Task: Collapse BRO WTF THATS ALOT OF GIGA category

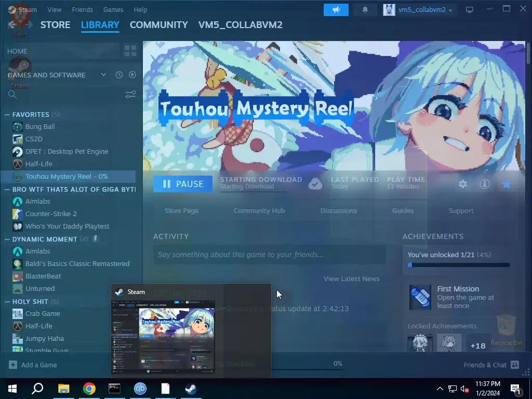Action: click(x=7, y=189)
